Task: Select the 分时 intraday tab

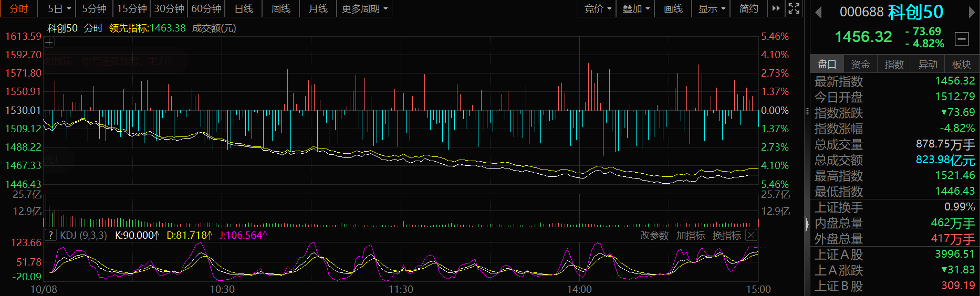Action: pos(19,8)
